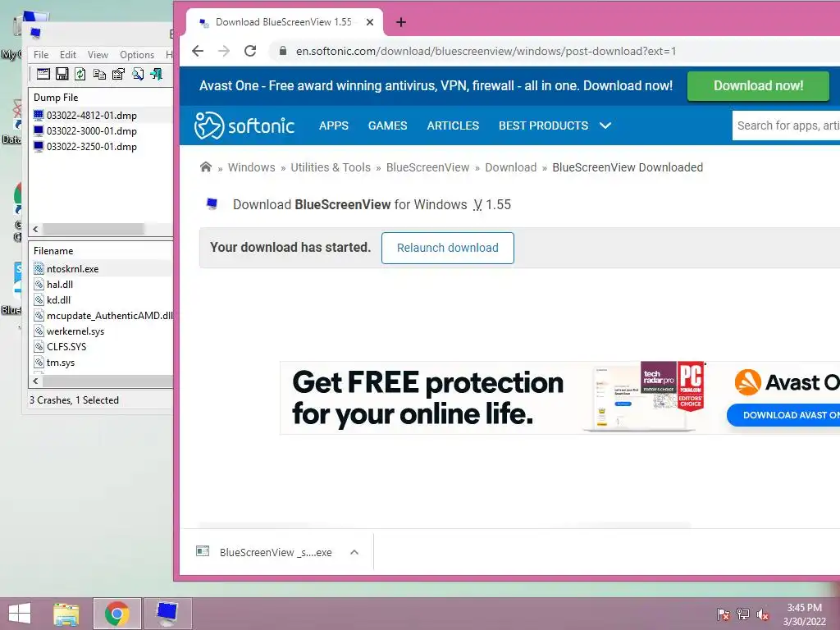Click the Softonic search field
This screenshot has width=840, height=630.
[786, 126]
